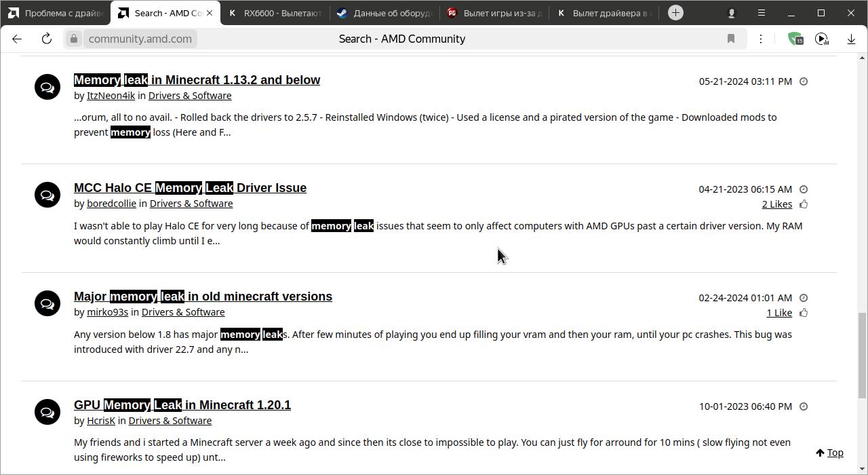Bookmark this page with the bookmark icon
This screenshot has height=475, width=868.
click(x=731, y=39)
